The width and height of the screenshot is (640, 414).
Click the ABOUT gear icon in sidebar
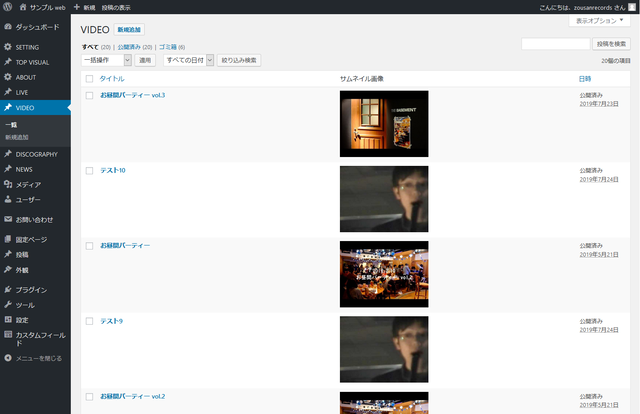click(8, 77)
